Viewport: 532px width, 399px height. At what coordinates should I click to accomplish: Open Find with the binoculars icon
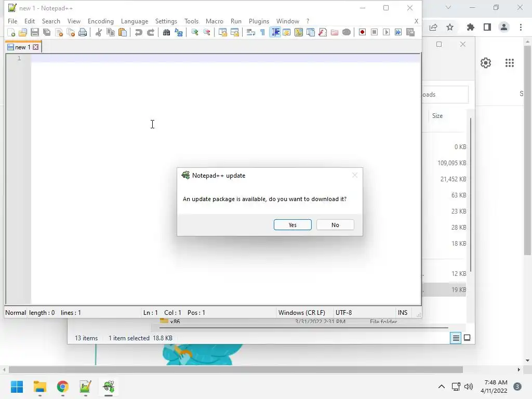pos(167,32)
